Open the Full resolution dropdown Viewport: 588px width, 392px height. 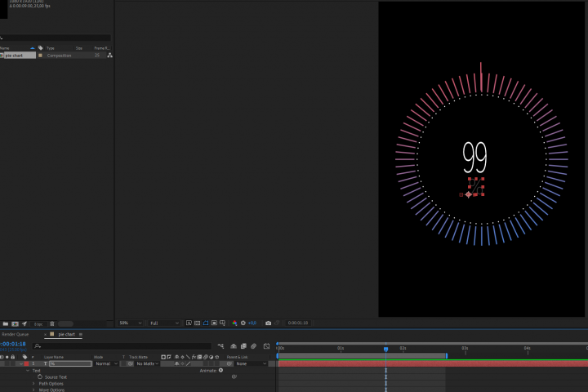[x=164, y=323]
